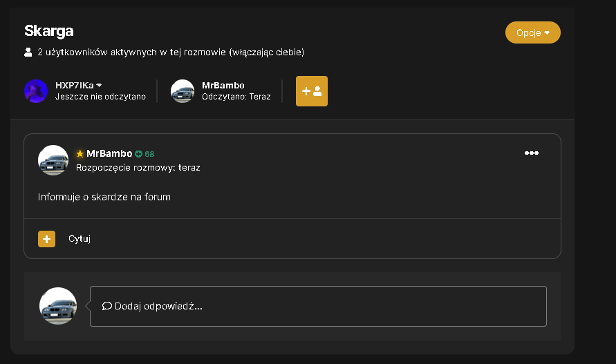Open HXP7IKa's purple avatar
Screen dimensions: 616x364
[x=36, y=91]
